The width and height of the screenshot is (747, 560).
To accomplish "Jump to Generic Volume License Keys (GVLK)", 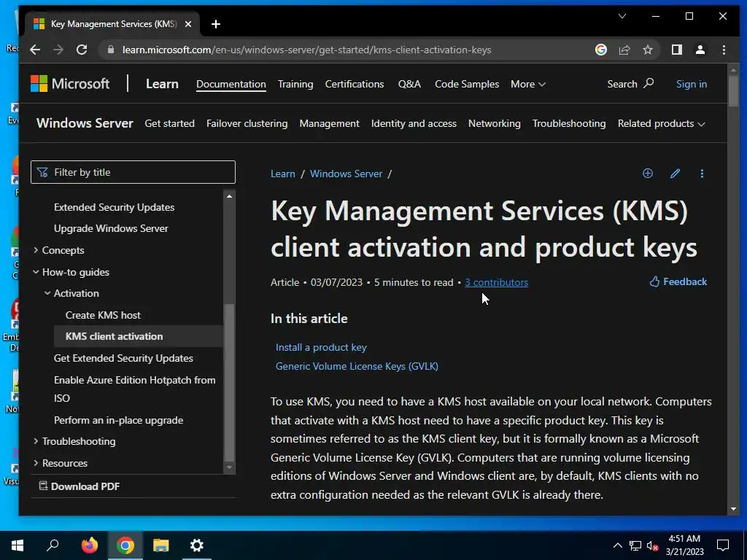I will 357,366.
